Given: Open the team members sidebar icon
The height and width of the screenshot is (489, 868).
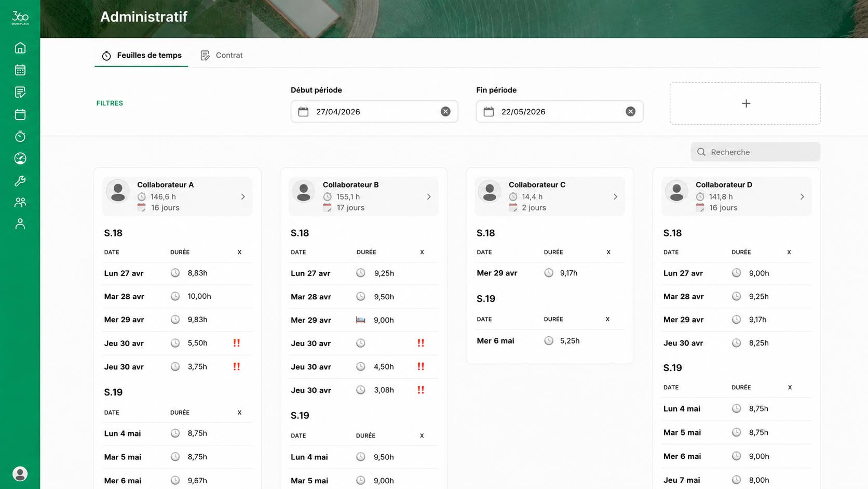Looking at the screenshot, I should (x=20, y=202).
